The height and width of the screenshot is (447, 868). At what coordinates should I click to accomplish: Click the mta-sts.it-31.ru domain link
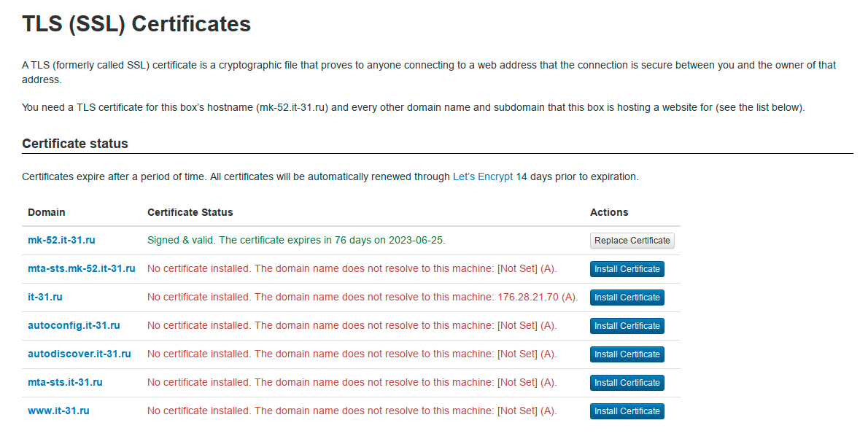point(65,382)
